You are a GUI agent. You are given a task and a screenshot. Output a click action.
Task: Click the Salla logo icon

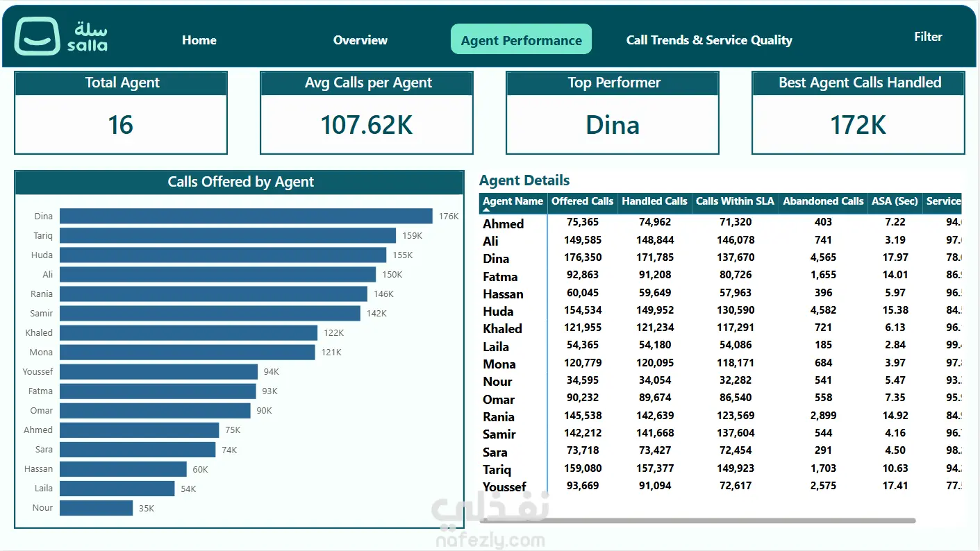tap(37, 36)
